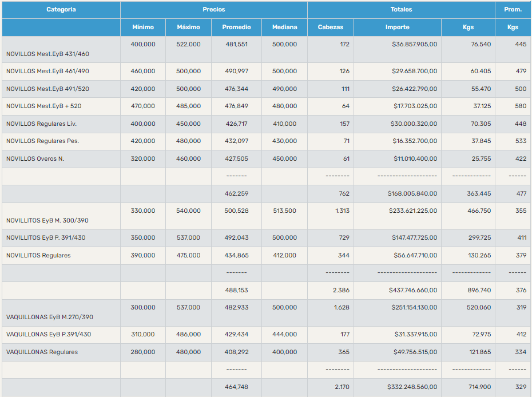Image resolution: width=532 pixels, height=397 pixels.
Task: Click the Importe column header
Action: (397, 27)
